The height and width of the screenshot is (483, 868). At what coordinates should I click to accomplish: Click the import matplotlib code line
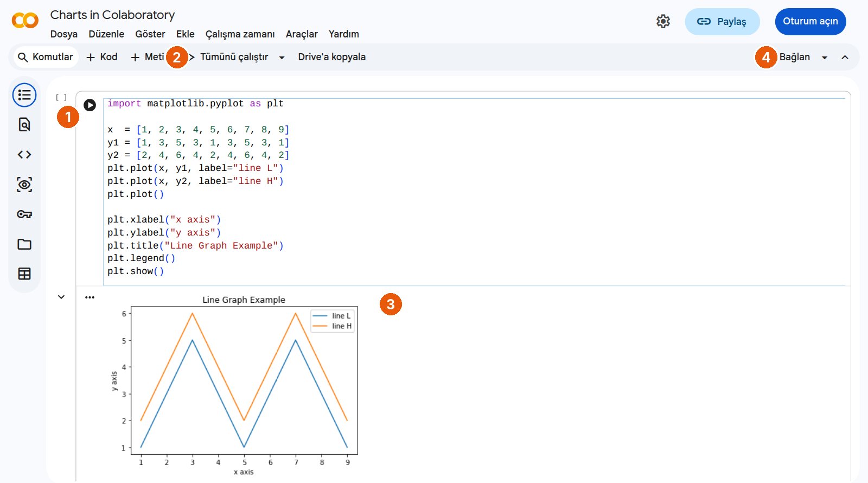(x=195, y=104)
